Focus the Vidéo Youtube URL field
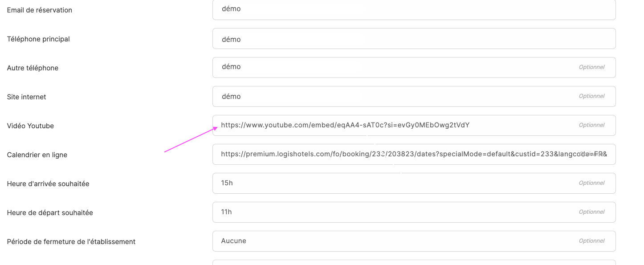The width and height of the screenshot is (644, 265). [414, 126]
